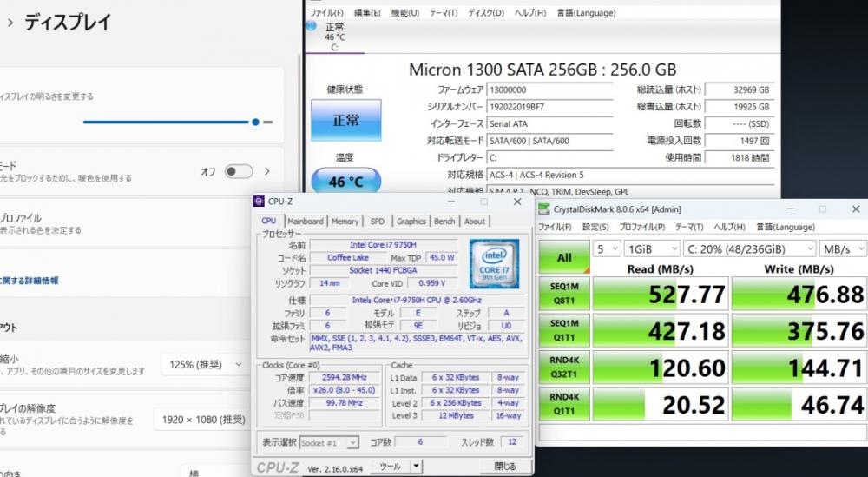Open the 1GiB test size dropdown
This screenshot has height=477, width=868.
(x=649, y=248)
